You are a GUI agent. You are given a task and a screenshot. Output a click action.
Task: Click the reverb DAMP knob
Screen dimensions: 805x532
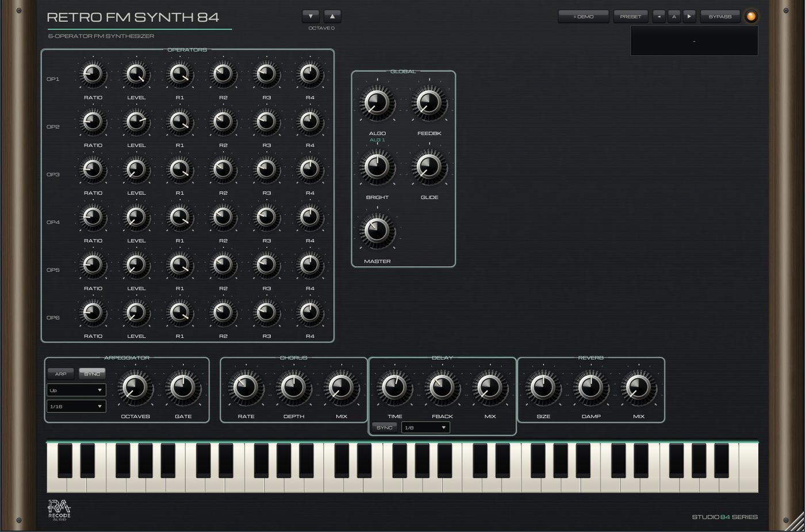tap(591, 387)
